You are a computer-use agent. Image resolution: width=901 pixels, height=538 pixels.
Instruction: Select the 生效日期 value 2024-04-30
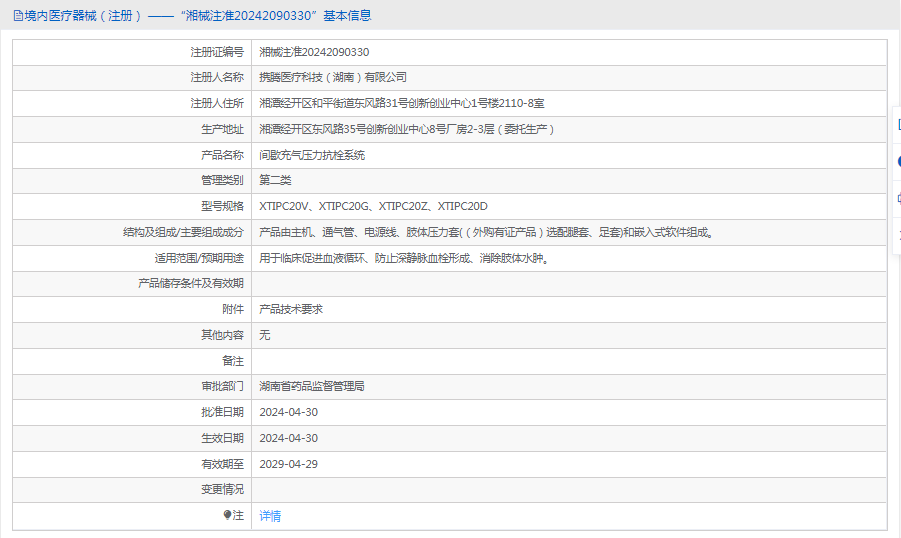[x=288, y=438]
